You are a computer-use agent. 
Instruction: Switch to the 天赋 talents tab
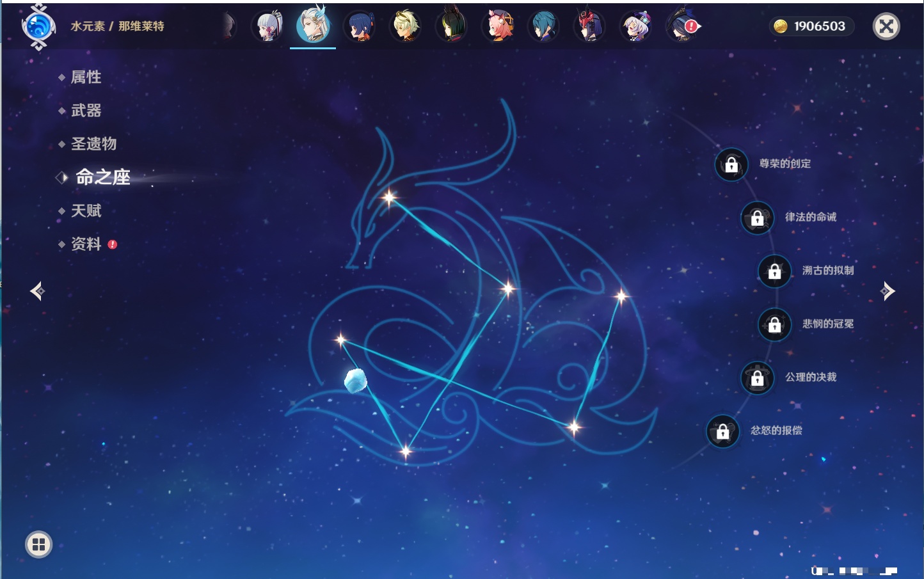point(86,210)
